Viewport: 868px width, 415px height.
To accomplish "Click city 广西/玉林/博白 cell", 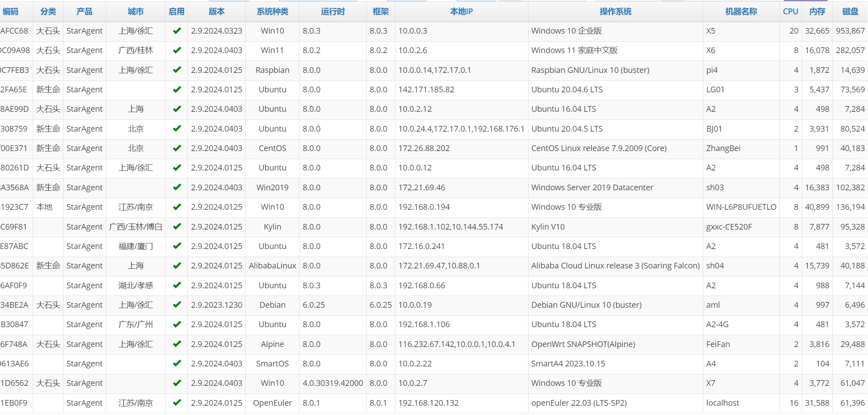I will point(136,227).
